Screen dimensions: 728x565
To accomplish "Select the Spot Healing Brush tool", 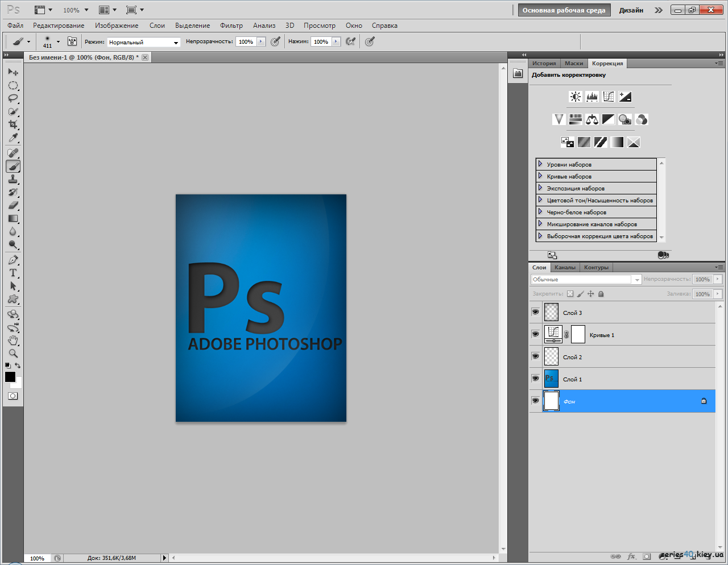I will (x=13, y=153).
